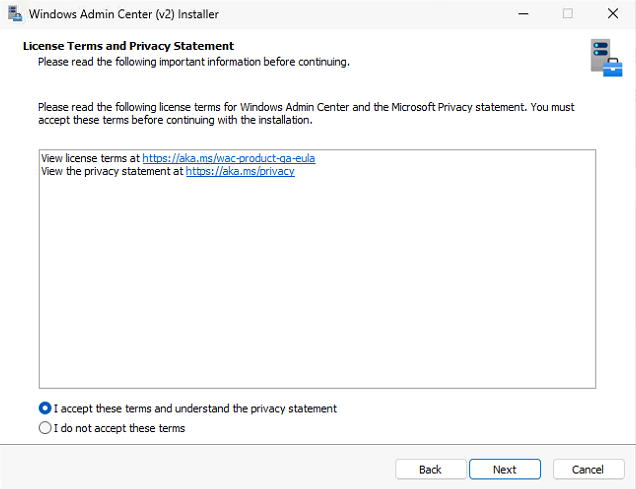Click the "accept these terms before continuing" paragraph

click(x=306, y=114)
